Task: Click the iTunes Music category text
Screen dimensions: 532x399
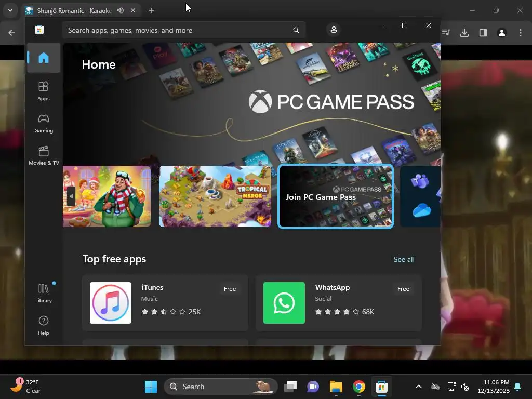Action: tap(149, 299)
